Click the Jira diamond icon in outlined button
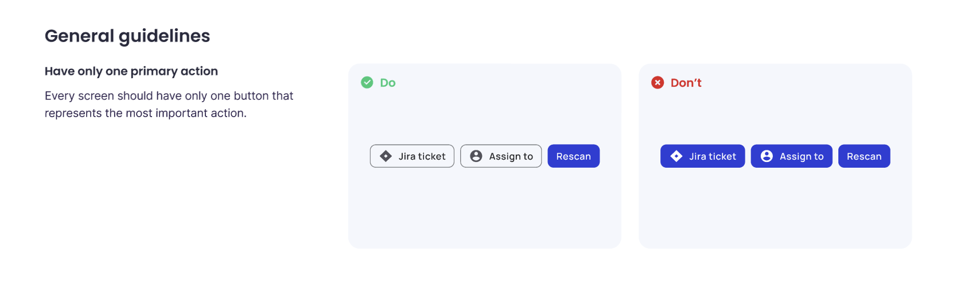Image resolution: width=980 pixels, height=286 pixels. coord(386,156)
